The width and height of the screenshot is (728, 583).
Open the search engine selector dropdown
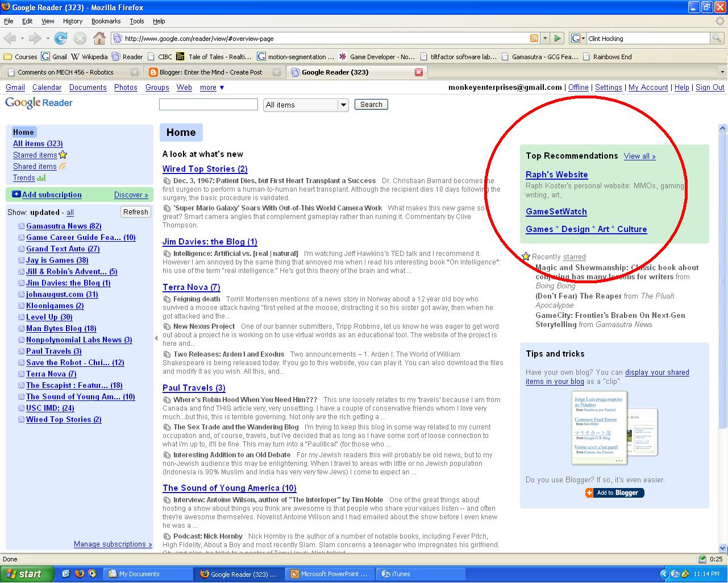577,38
